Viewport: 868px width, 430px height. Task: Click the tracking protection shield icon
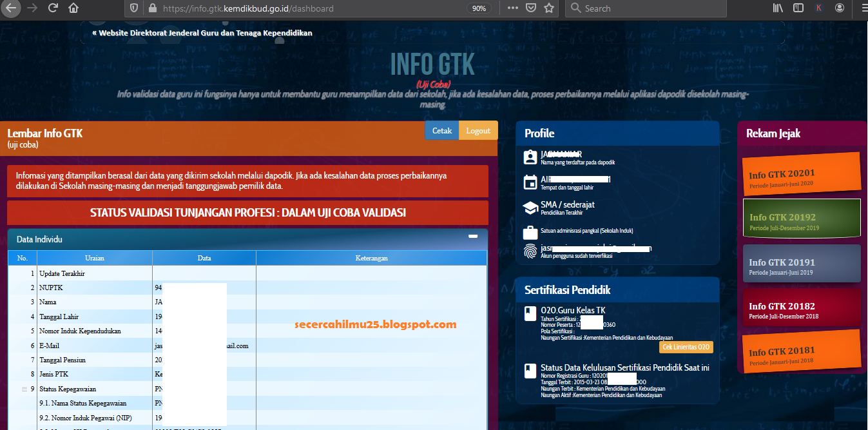(134, 8)
